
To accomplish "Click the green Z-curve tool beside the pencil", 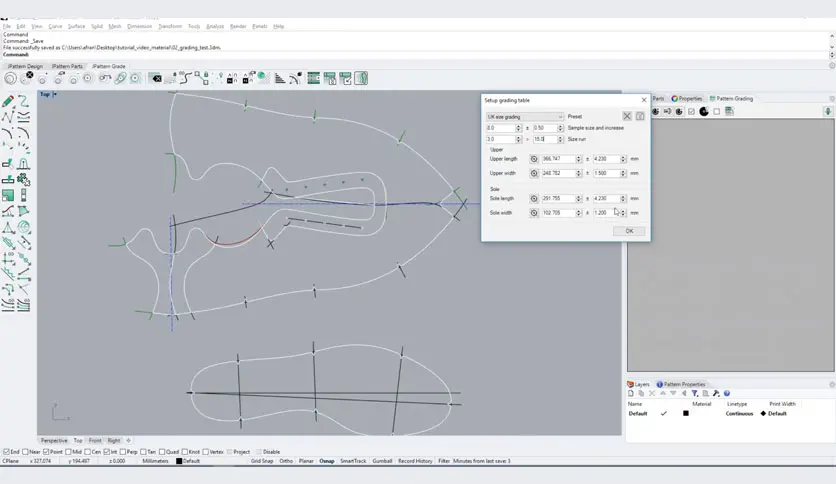I will point(23,101).
